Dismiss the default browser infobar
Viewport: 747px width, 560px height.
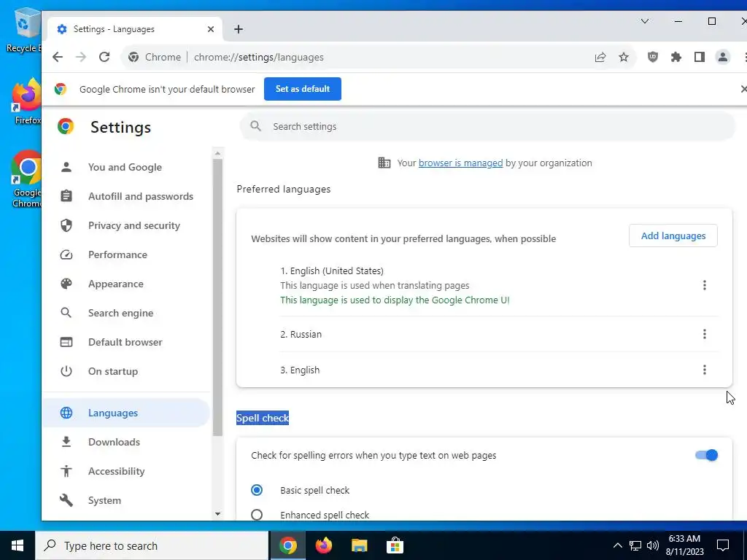743,89
